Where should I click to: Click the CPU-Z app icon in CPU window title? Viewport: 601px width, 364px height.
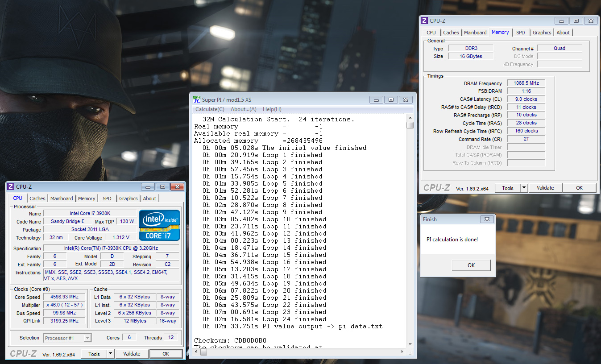[12, 187]
